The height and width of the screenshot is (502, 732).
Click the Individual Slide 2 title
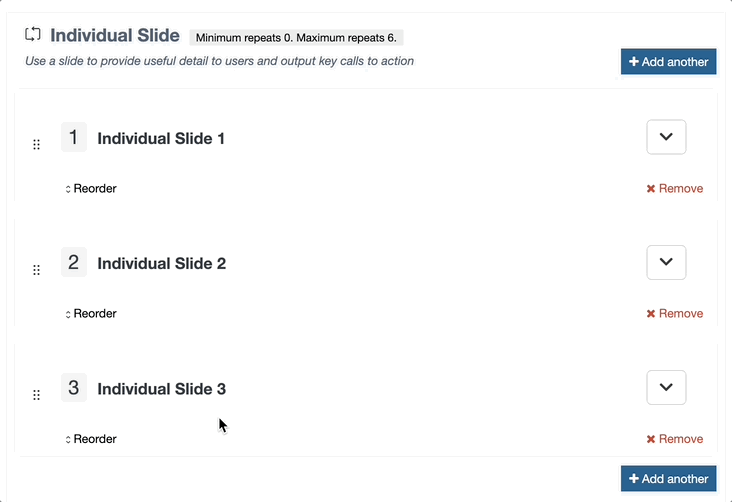[161, 263]
